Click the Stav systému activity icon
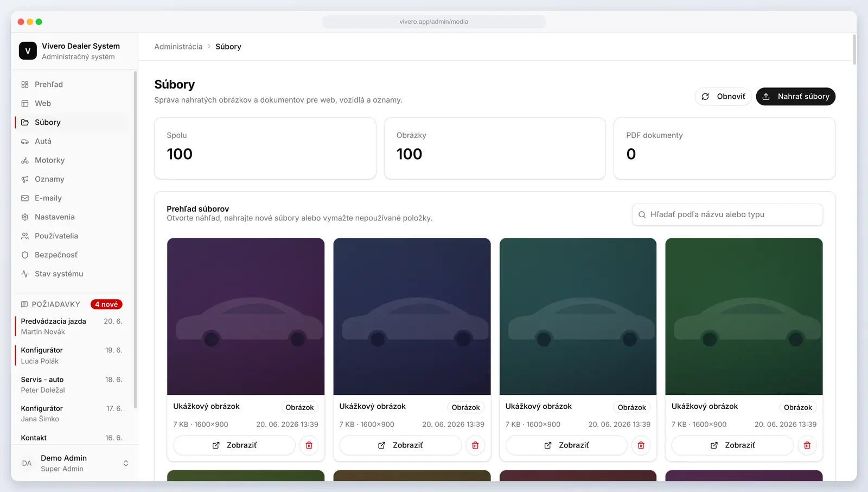 click(25, 274)
